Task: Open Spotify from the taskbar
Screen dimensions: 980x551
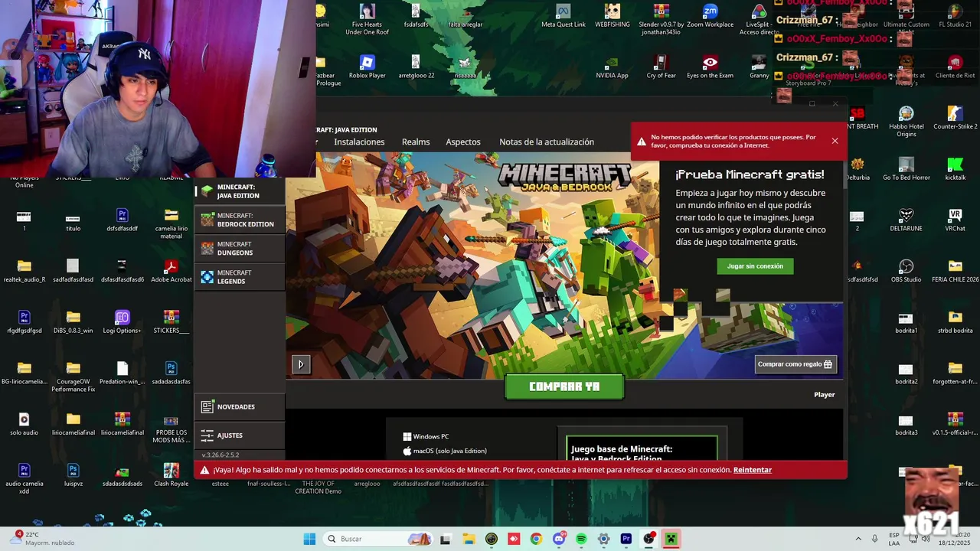Action: (581, 539)
